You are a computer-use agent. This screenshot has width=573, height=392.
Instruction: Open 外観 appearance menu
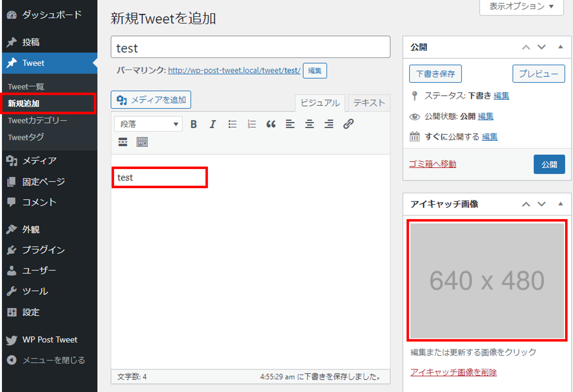point(50,229)
